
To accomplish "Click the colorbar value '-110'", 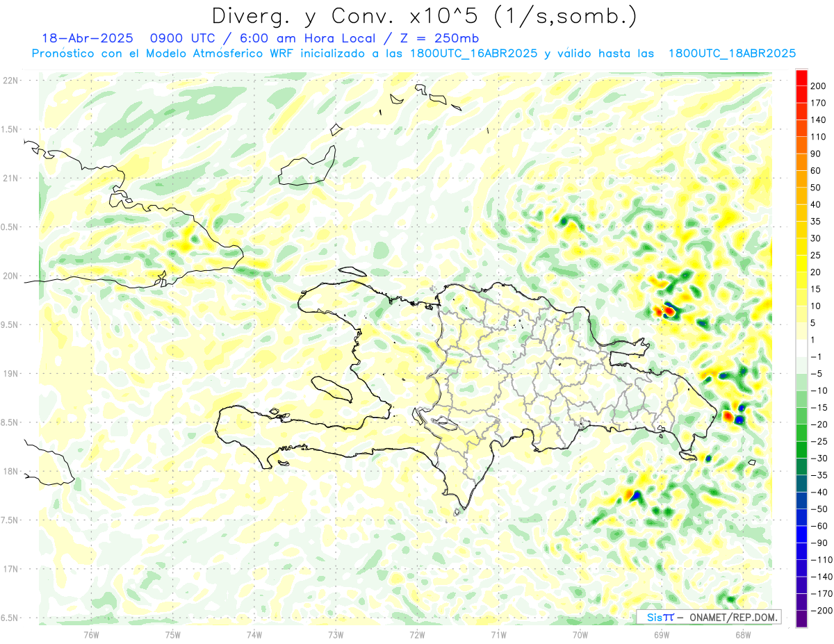I will pyautogui.click(x=821, y=560).
